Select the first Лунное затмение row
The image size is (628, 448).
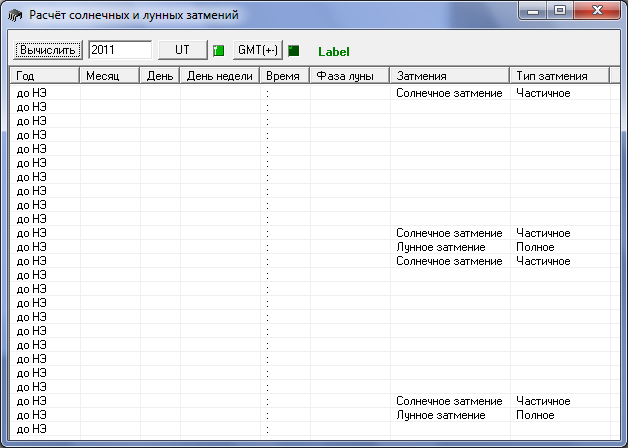click(441, 247)
